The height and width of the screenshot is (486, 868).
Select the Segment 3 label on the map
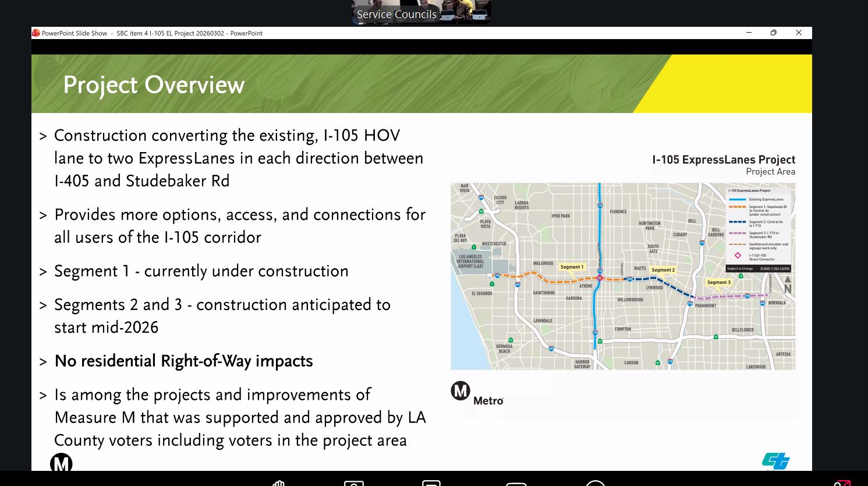click(720, 282)
